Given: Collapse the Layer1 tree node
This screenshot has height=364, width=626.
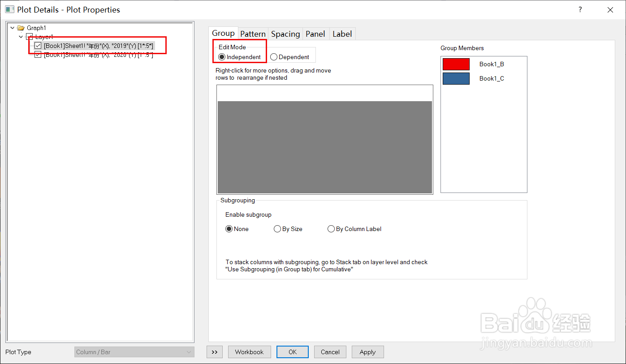Looking at the screenshot, I should pos(21,37).
